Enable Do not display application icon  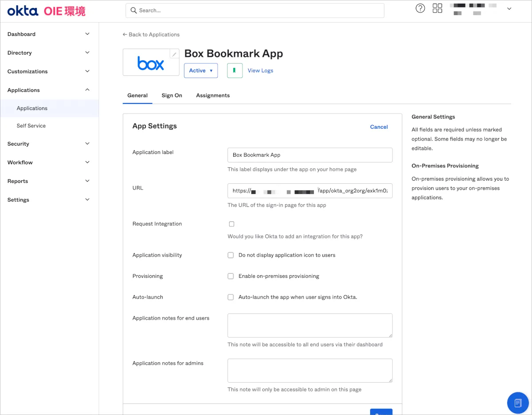point(231,255)
